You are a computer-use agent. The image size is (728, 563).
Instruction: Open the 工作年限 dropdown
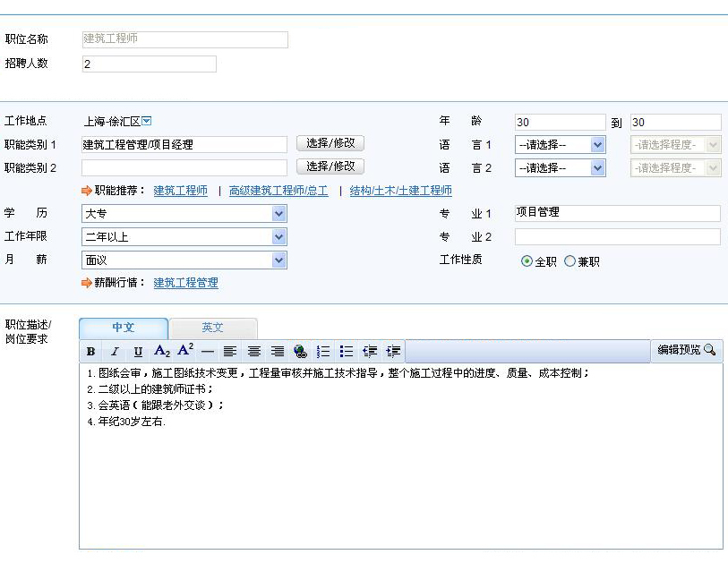pyautogui.click(x=279, y=237)
